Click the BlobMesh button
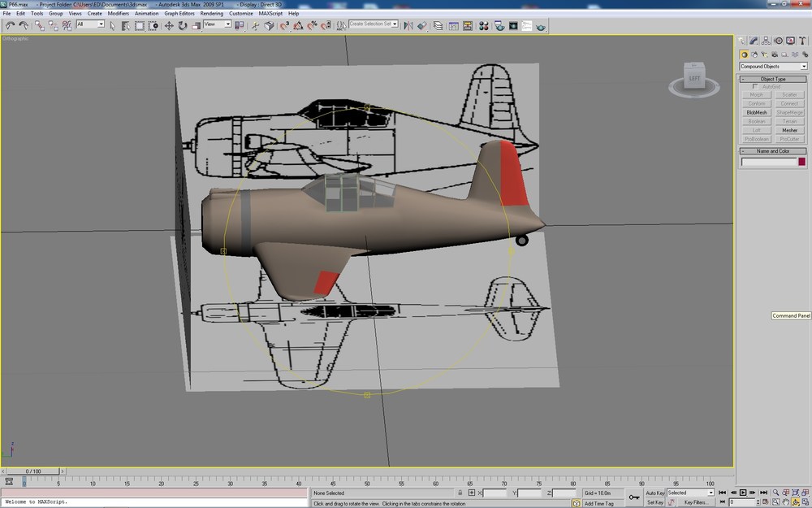The height and width of the screenshot is (508, 812). click(757, 112)
